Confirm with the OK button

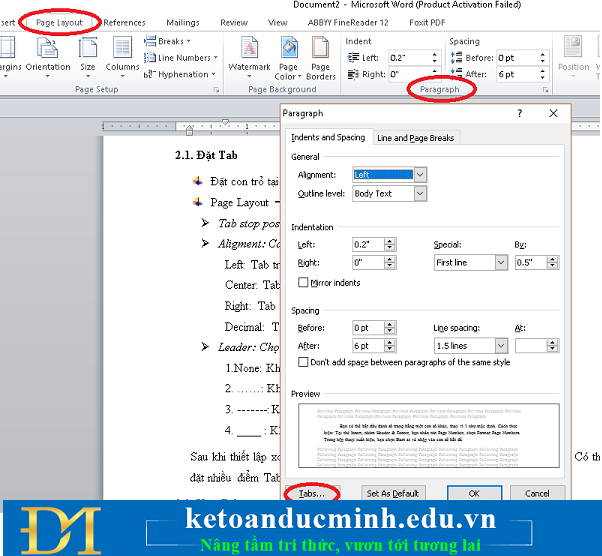pos(474,493)
